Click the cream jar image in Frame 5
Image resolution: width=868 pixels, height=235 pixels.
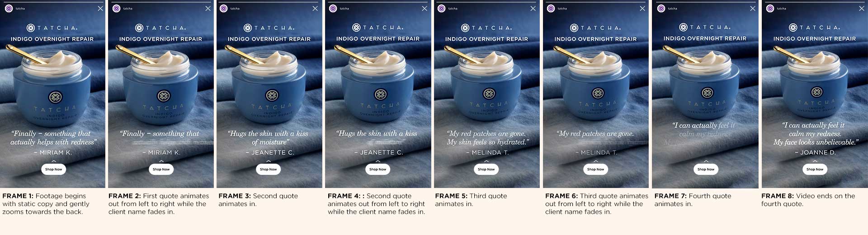pyautogui.click(x=488, y=86)
